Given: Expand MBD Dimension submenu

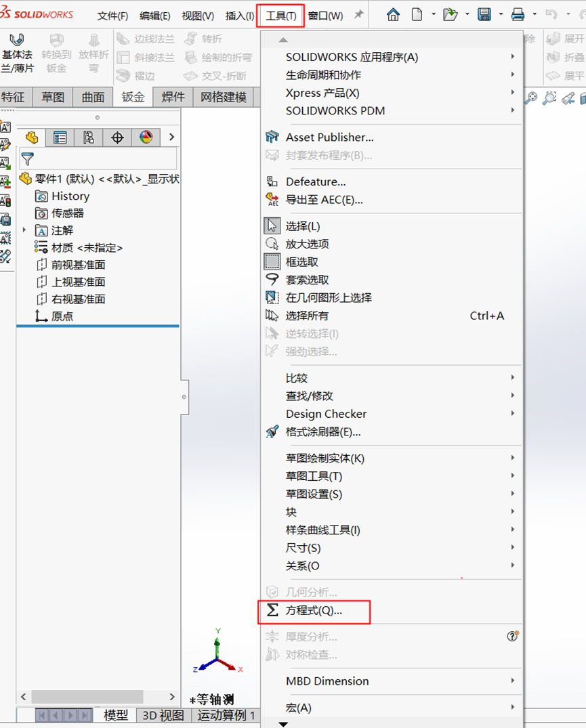Looking at the screenshot, I should 392,681.
